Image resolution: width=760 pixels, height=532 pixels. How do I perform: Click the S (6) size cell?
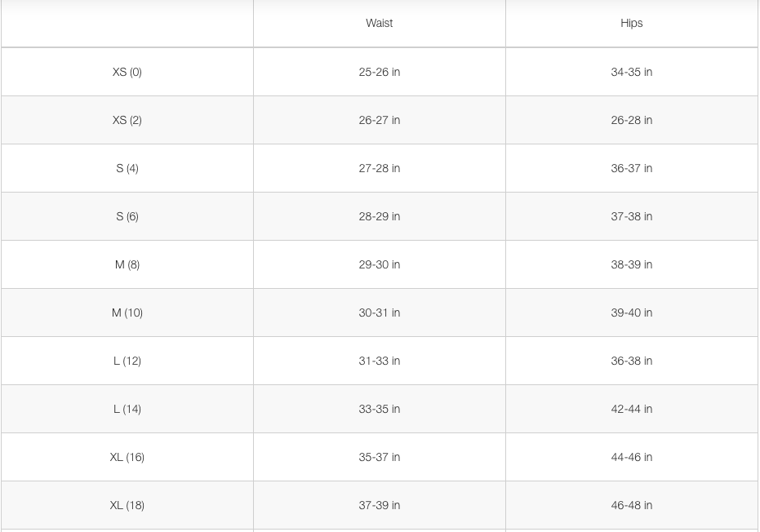coord(127,216)
